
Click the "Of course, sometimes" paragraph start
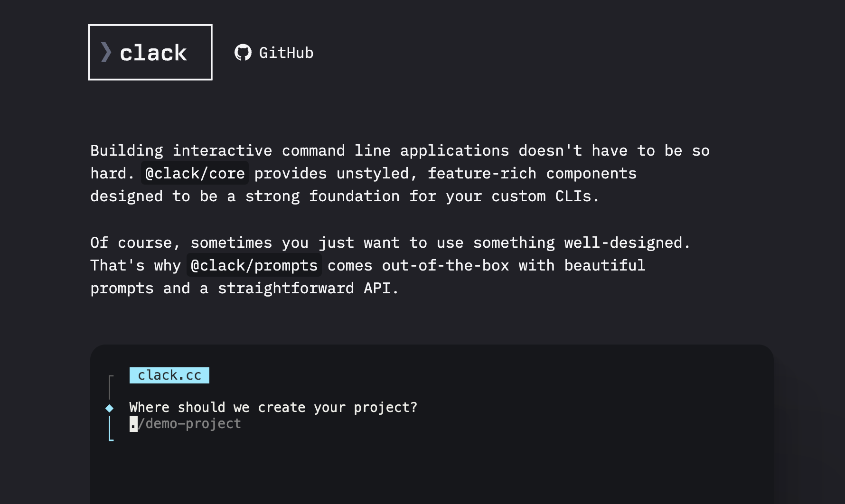click(x=136, y=243)
